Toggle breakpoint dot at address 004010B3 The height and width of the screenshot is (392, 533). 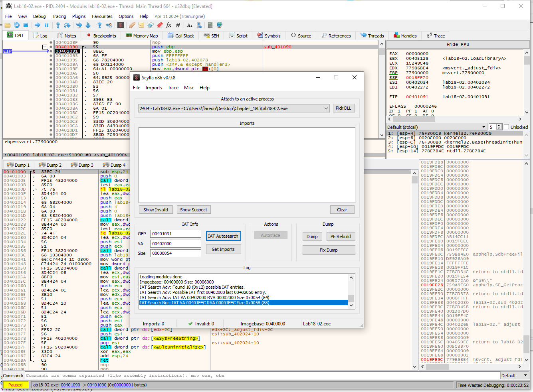coord(51,99)
